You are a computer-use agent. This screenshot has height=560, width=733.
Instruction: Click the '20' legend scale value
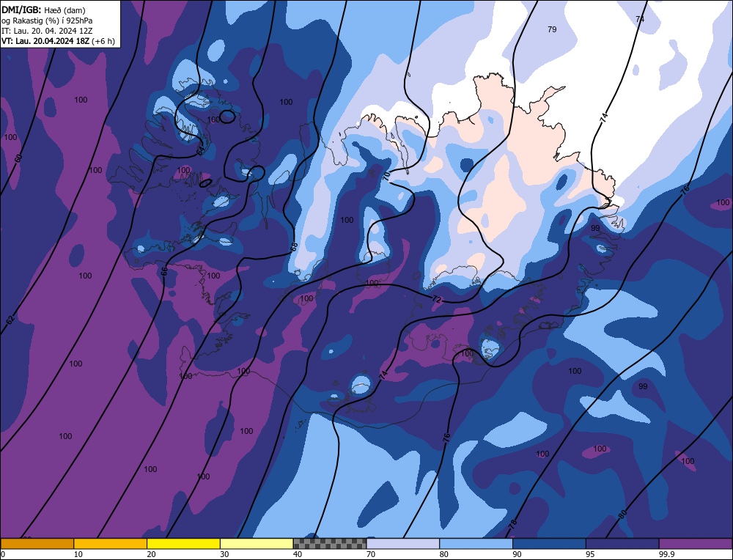click(152, 554)
